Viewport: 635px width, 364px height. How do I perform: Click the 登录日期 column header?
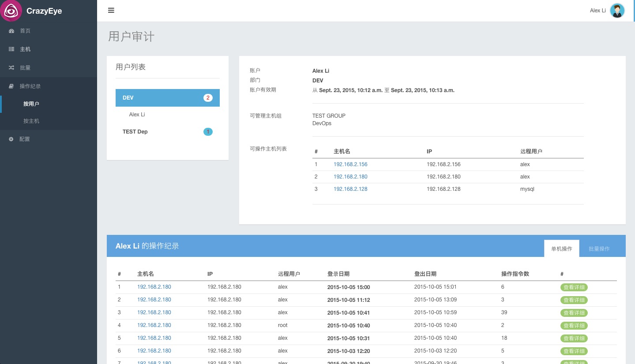338,274
